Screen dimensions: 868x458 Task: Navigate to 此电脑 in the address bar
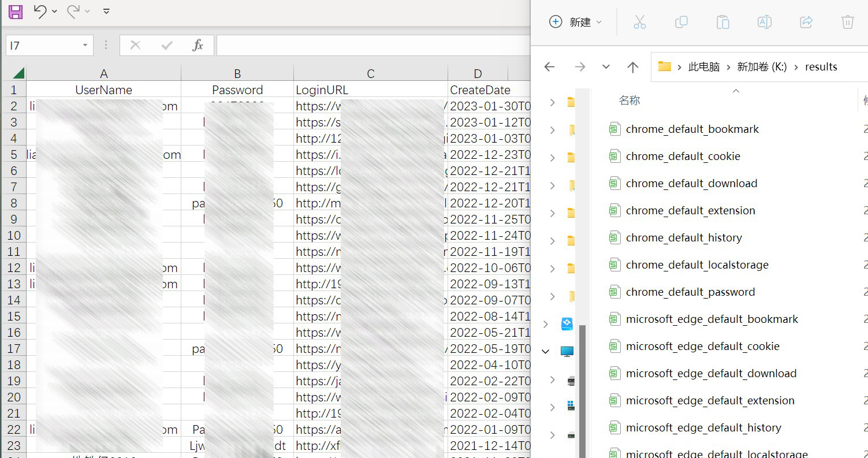704,66
